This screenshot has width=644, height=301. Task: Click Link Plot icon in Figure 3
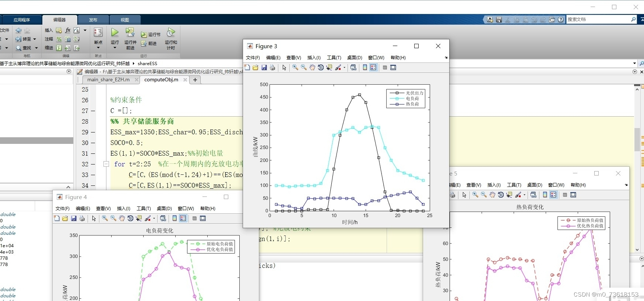[353, 67]
